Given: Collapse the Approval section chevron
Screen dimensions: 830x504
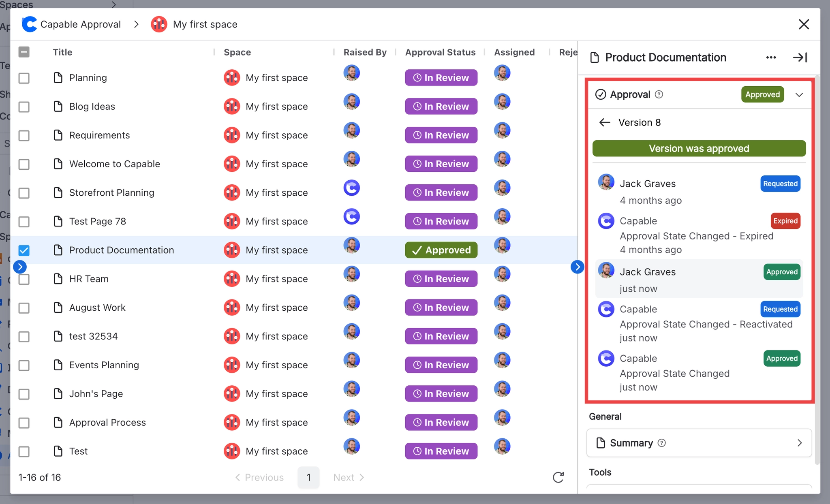Looking at the screenshot, I should (x=799, y=95).
